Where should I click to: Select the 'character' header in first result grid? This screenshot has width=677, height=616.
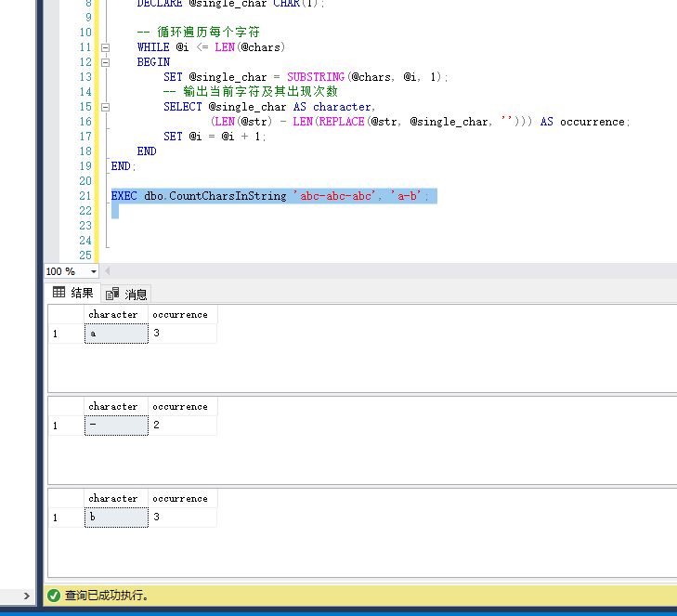coord(113,315)
